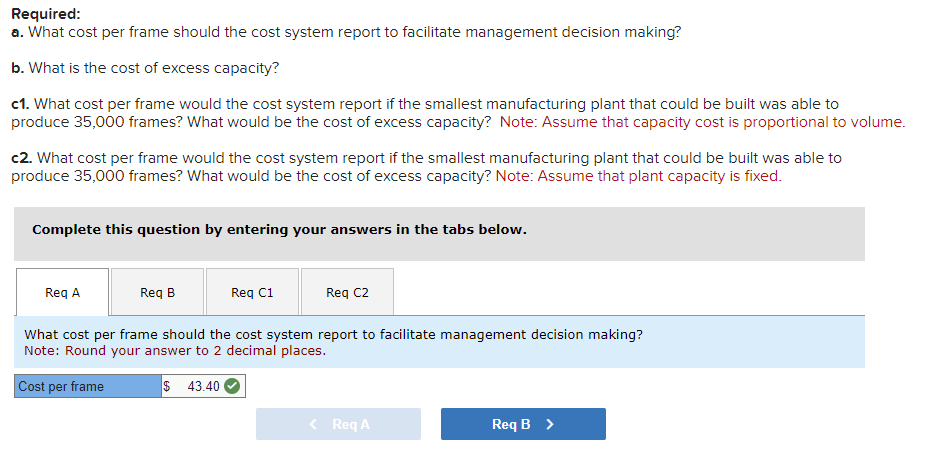
Task: Click the question b. excess capacity text
Action: tap(145, 68)
